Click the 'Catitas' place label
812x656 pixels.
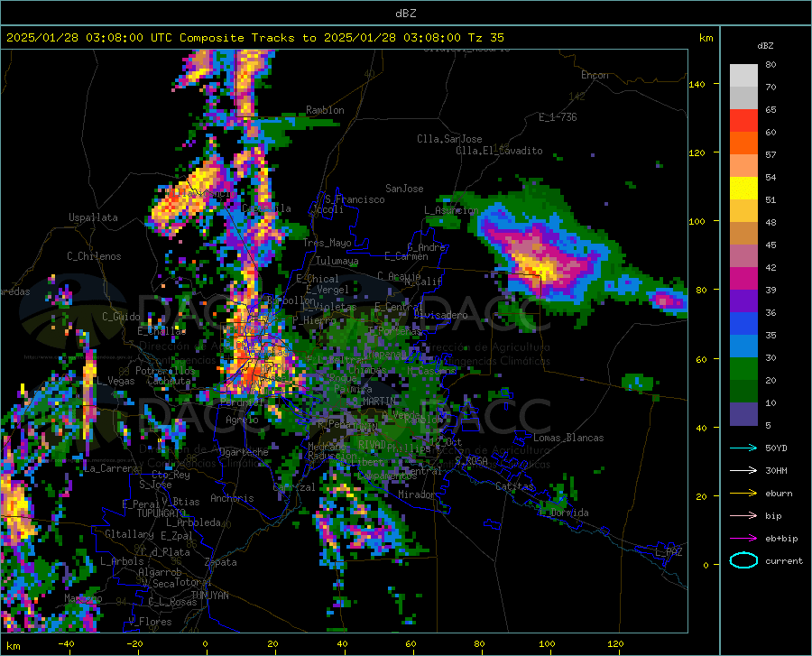pyautogui.click(x=514, y=486)
